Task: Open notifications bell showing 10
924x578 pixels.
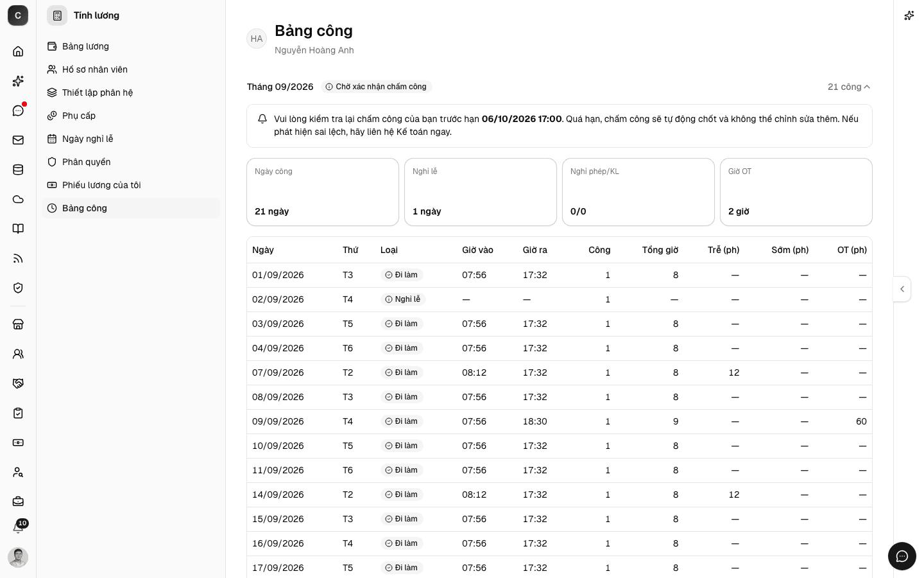Action: (x=19, y=527)
